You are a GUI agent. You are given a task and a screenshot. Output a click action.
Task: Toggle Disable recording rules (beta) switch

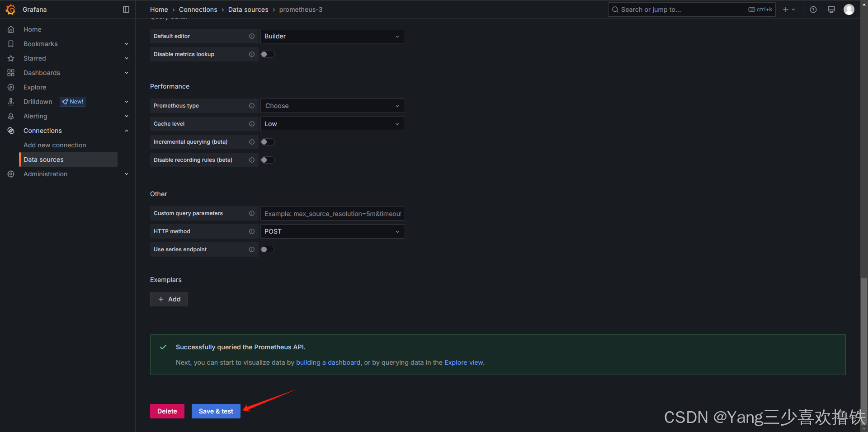268,160
